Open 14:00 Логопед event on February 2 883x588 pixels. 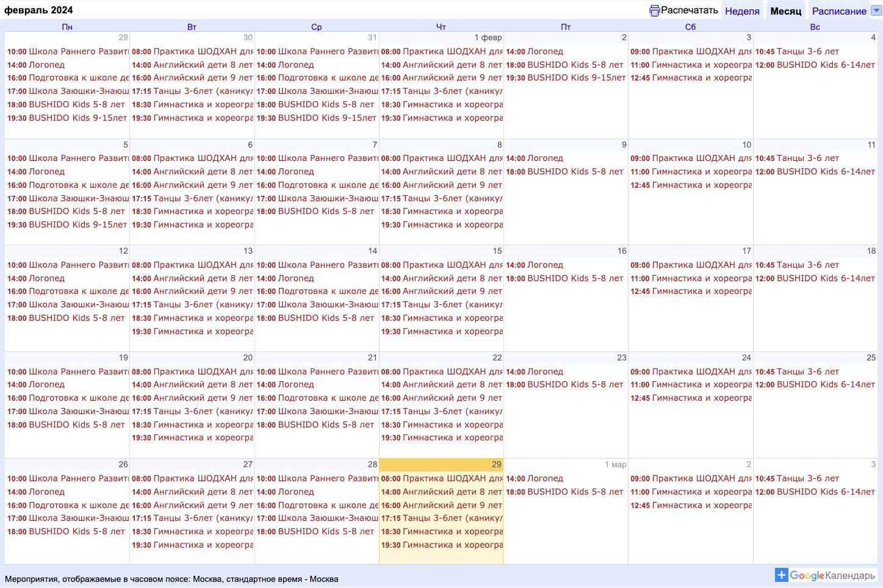click(545, 52)
